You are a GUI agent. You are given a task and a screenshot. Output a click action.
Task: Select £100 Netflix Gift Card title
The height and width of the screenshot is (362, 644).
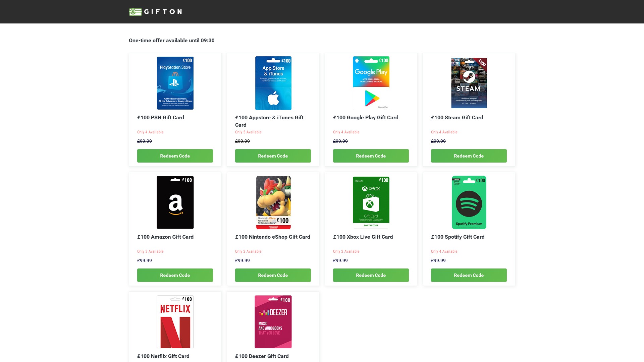[x=163, y=356]
